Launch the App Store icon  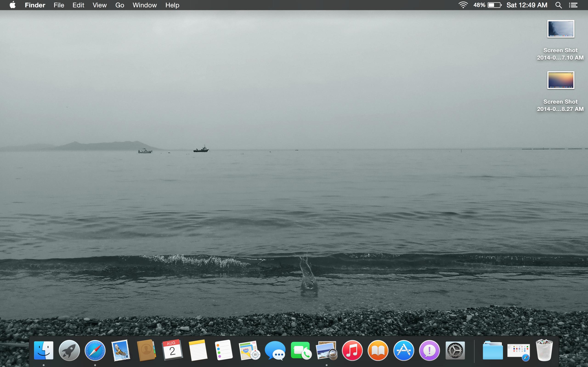[x=404, y=350]
